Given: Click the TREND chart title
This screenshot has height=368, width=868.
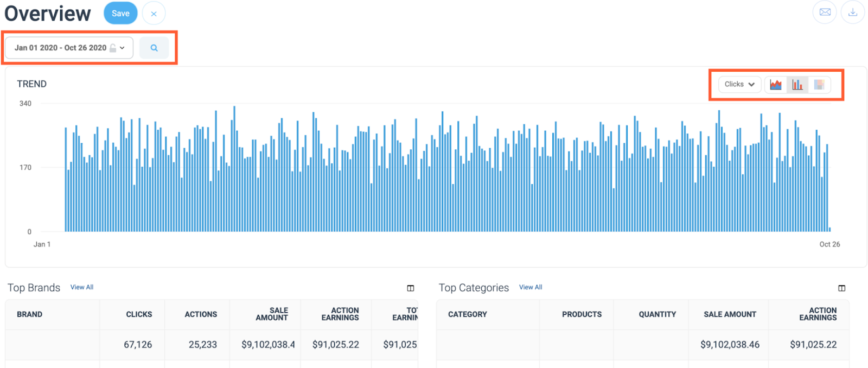Looking at the screenshot, I should [32, 84].
